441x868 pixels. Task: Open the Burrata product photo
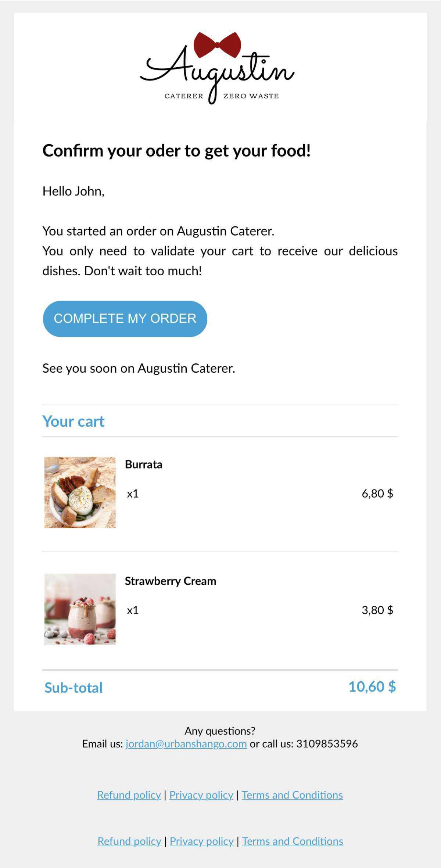80,492
